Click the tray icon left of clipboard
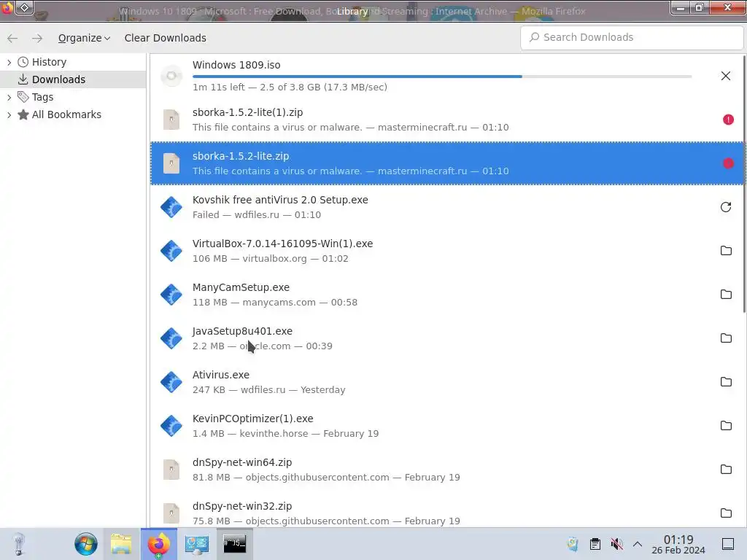The height and width of the screenshot is (560, 747). (x=573, y=544)
